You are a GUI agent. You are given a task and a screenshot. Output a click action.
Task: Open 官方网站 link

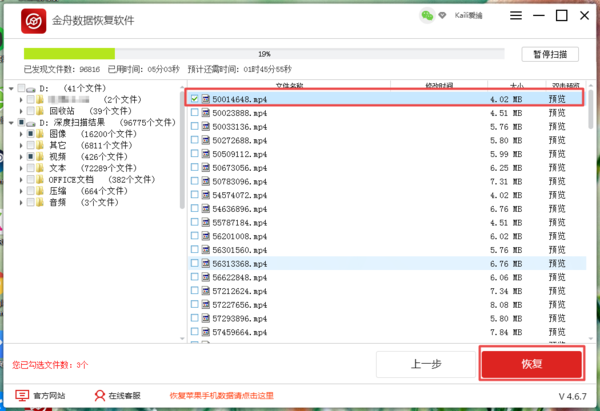coord(49,396)
